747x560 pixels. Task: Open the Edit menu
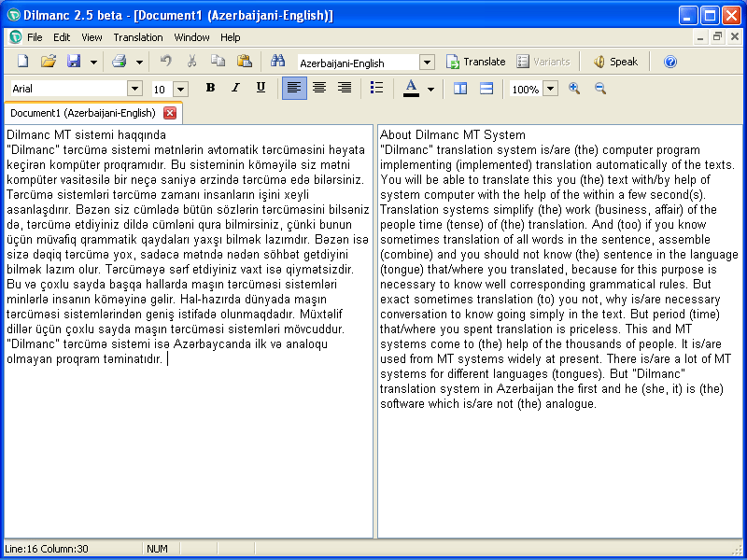pyautogui.click(x=62, y=37)
